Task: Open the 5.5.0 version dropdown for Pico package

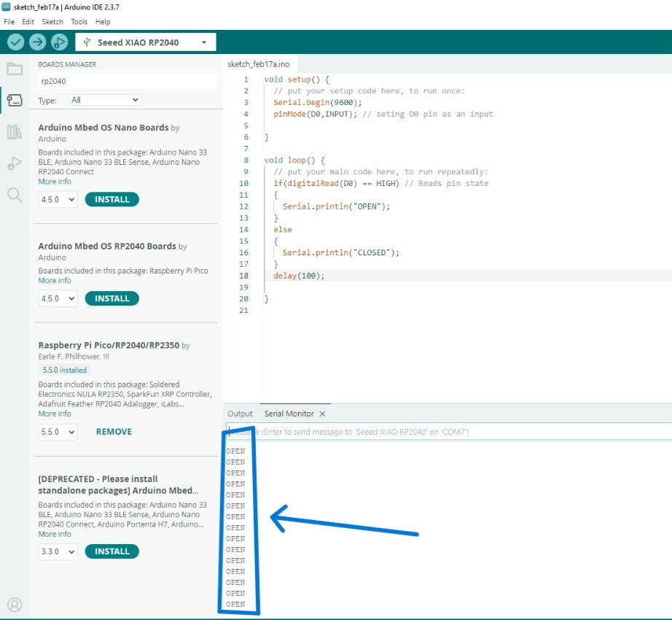Action: [x=57, y=431]
